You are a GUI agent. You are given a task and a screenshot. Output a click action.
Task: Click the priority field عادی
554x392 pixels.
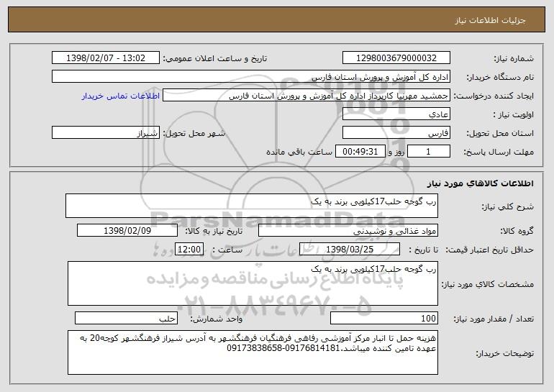pyautogui.click(x=396, y=114)
